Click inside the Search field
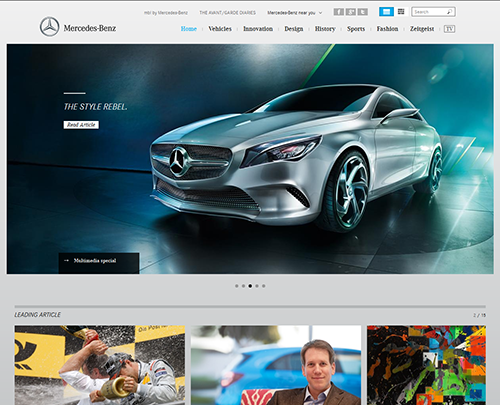 [429, 12]
